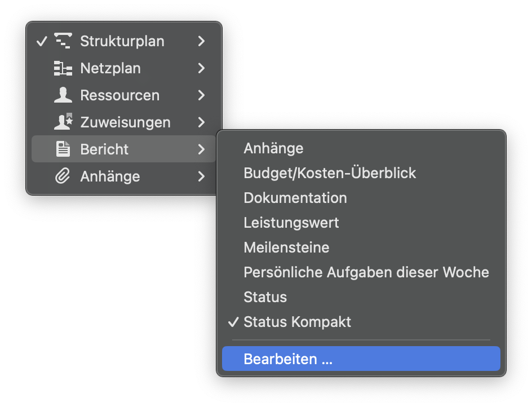Select the Leistungswert report
This screenshot has height=407, width=532.
coord(291,223)
